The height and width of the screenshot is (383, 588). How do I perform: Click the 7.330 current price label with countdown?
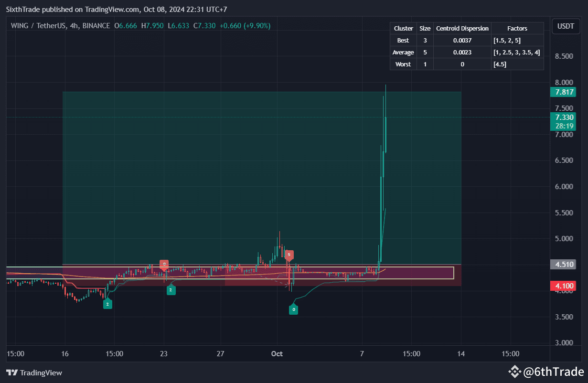click(563, 122)
